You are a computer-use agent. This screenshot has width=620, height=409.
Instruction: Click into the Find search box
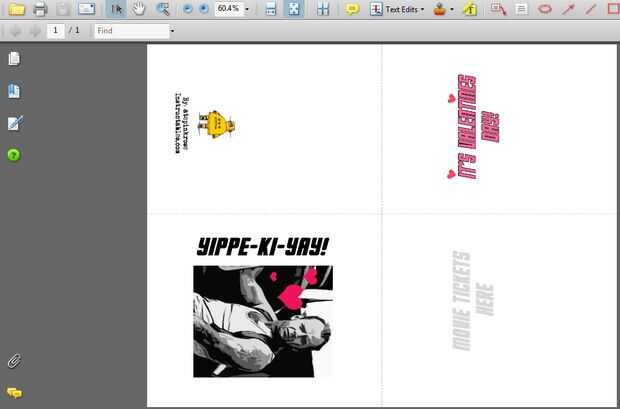coord(132,30)
